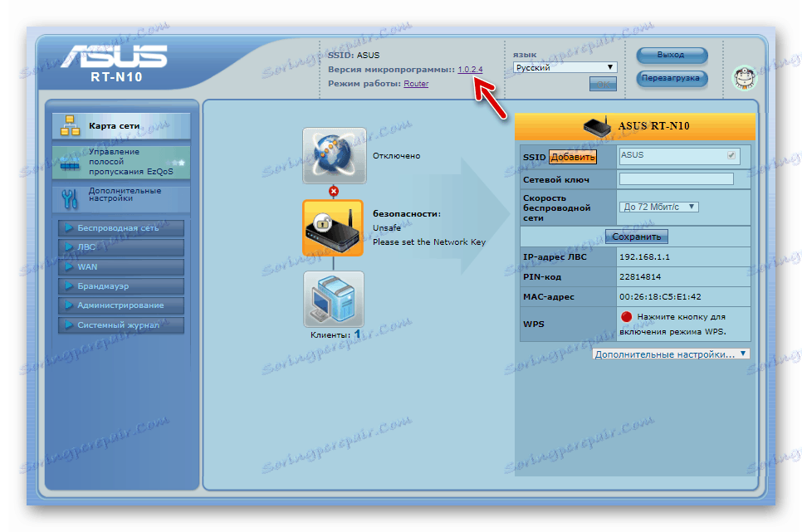Toggle the checkbox in the SSID field

(731, 155)
